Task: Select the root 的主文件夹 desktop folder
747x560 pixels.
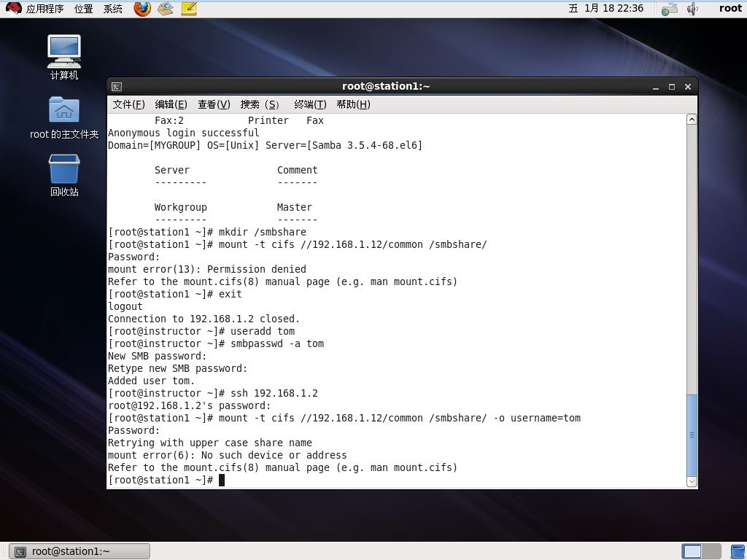Action: (64, 117)
